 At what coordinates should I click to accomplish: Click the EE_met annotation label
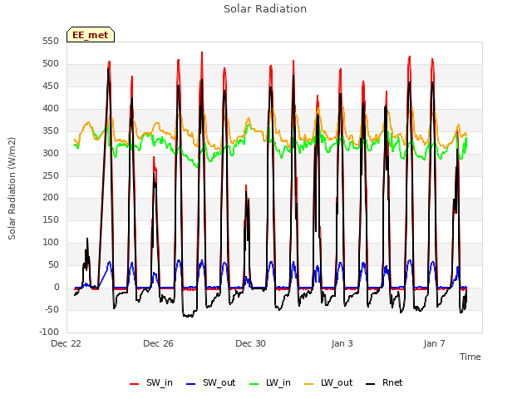click(x=91, y=35)
